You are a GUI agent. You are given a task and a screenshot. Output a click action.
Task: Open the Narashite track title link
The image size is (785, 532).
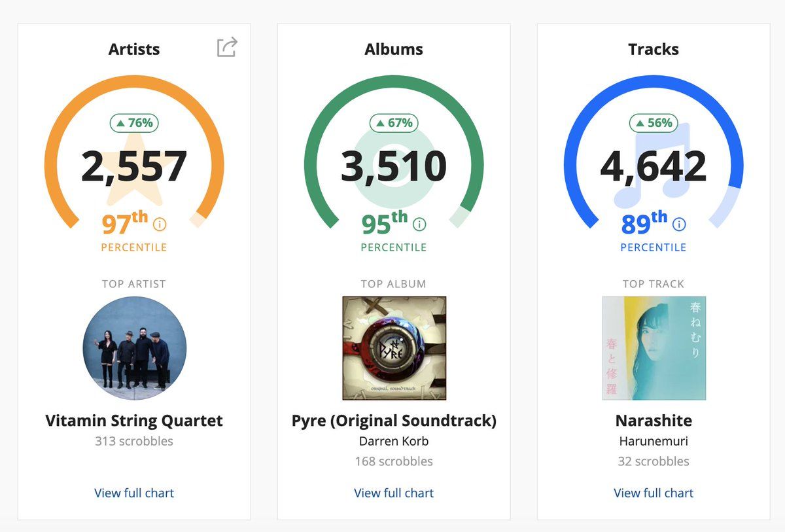click(x=654, y=421)
